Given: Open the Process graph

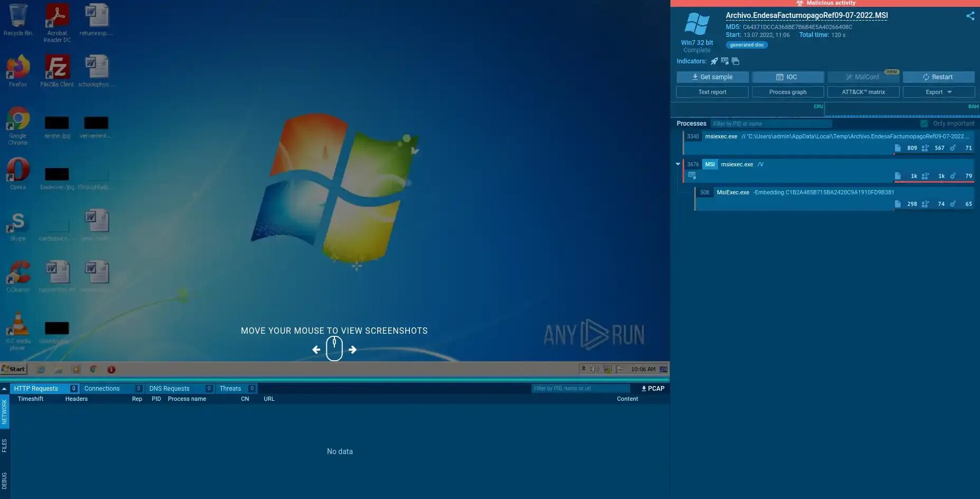Looking at the screenshot, I should click(x=788, y=92).
